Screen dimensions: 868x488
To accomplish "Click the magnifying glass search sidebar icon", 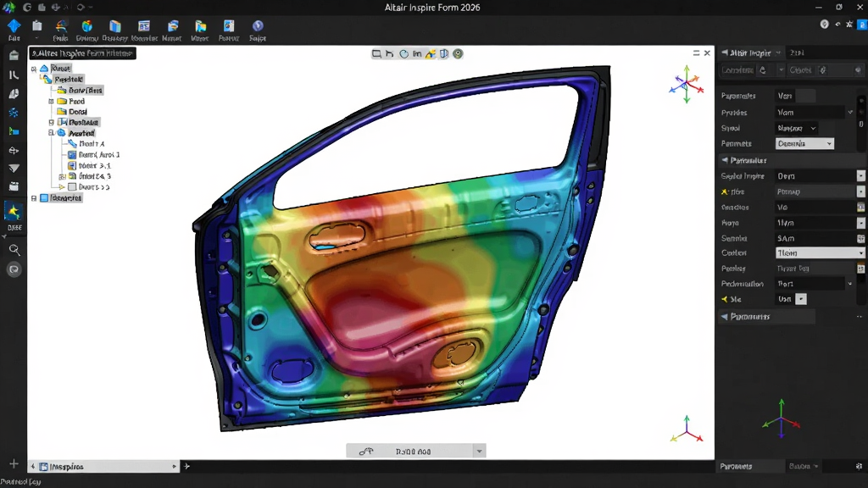I will (x=14, y=250).
